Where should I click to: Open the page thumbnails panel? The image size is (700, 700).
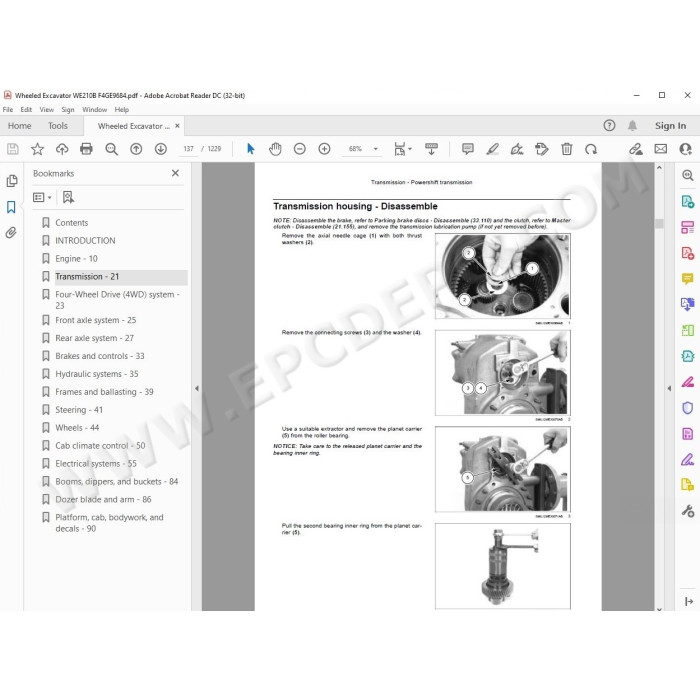(x=11, y=181)
